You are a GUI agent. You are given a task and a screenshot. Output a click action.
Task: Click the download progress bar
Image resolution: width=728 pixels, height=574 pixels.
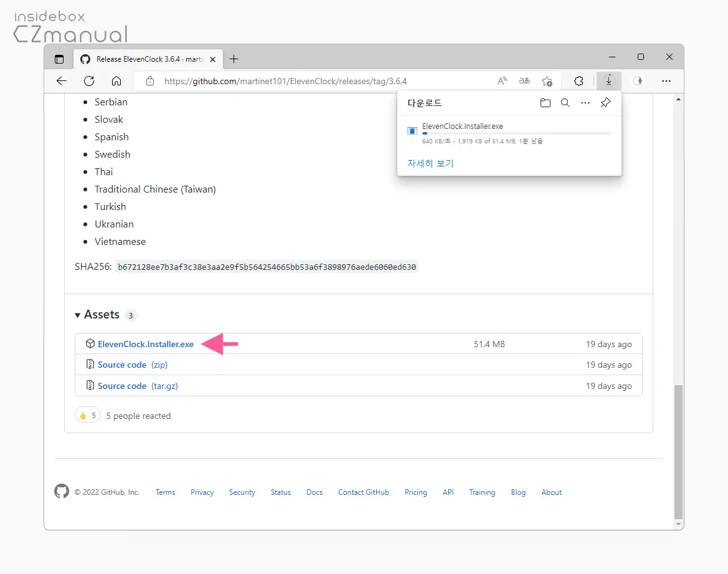516,133
